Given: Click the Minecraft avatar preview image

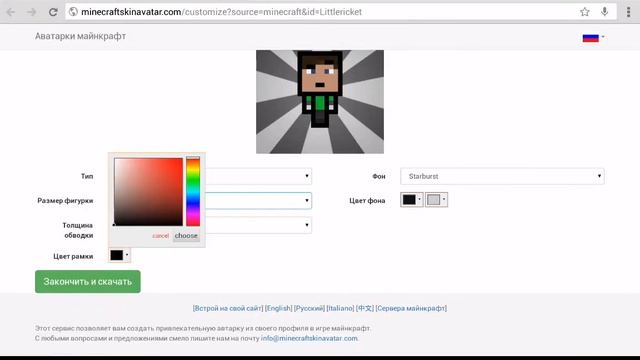Looking at the screenshot, I should pos(320,102).
